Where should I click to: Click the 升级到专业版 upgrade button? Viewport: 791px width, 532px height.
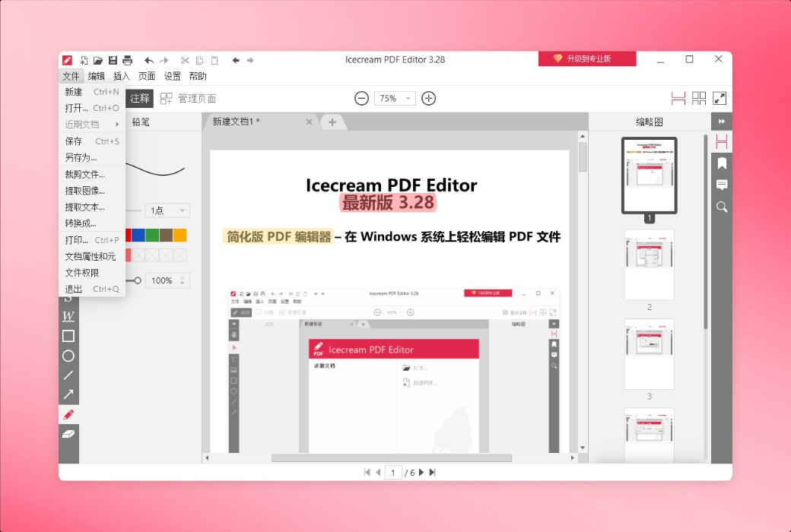[587, 58]
